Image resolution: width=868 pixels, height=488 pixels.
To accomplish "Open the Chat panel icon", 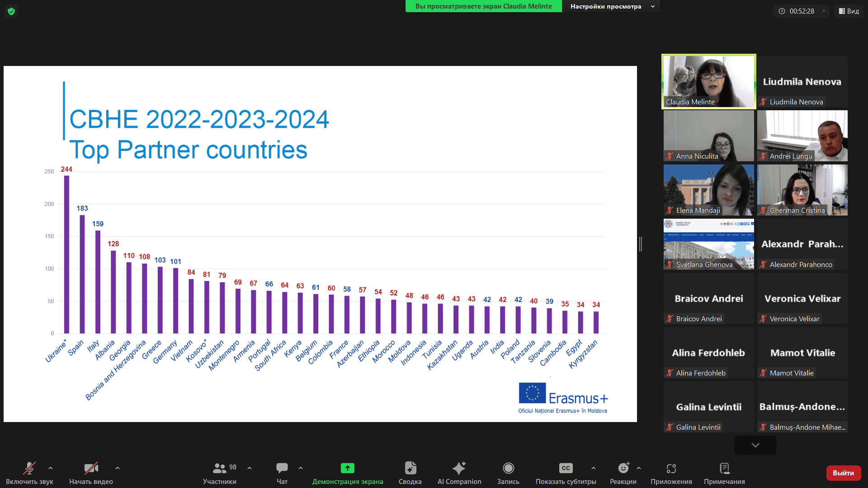I will 282,468.
